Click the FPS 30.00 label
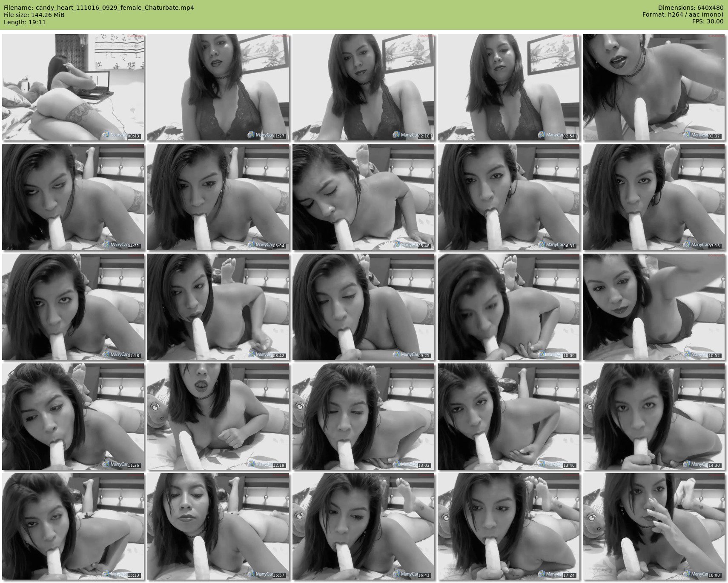Screen dimensions: 728x583 point(708,21)
